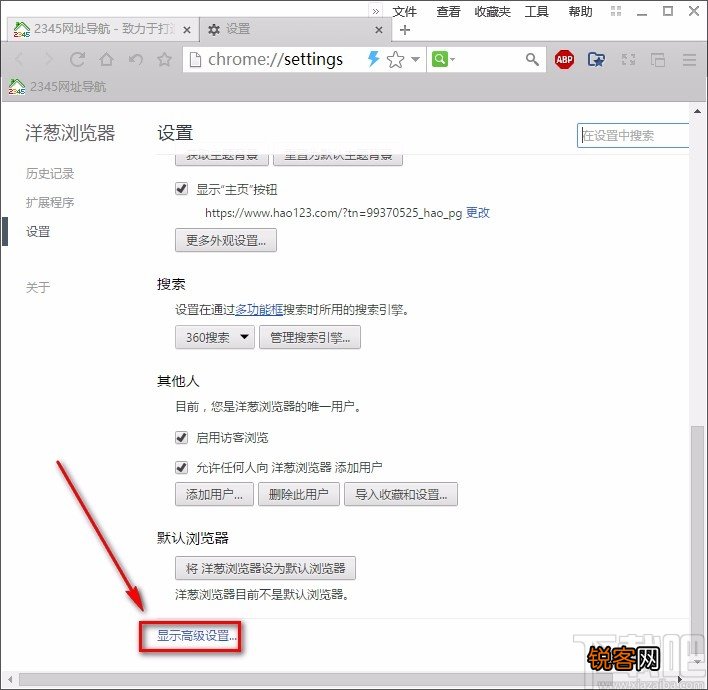This screenshot has width=708, height=690.
Task: Open the 收藏夹 menu
Action: tap(492, 11)
